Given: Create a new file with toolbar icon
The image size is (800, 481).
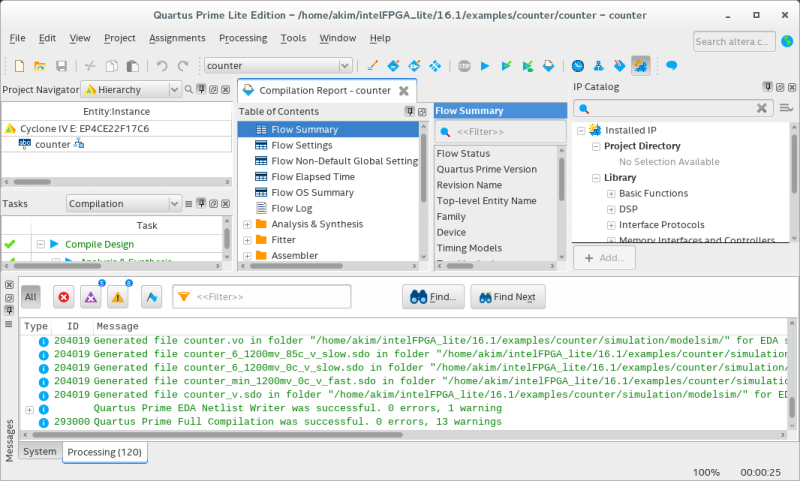Looking at the screenshot, I should pos(19,66).
